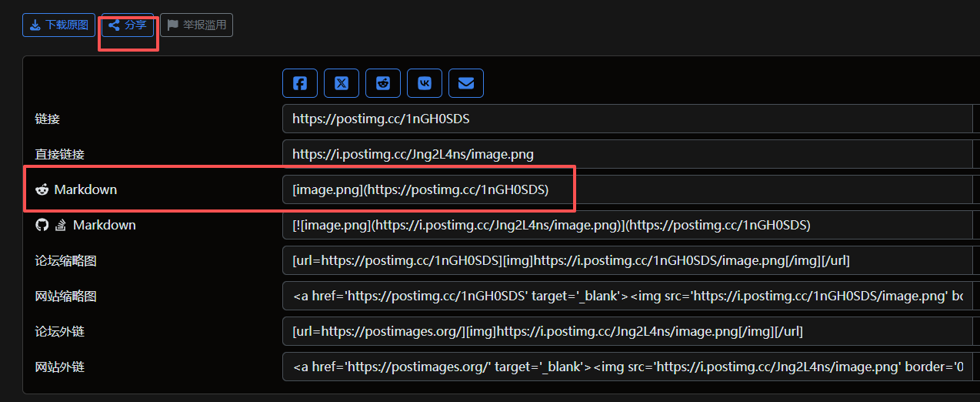Click the 下载原图 download button

point(59,25)
